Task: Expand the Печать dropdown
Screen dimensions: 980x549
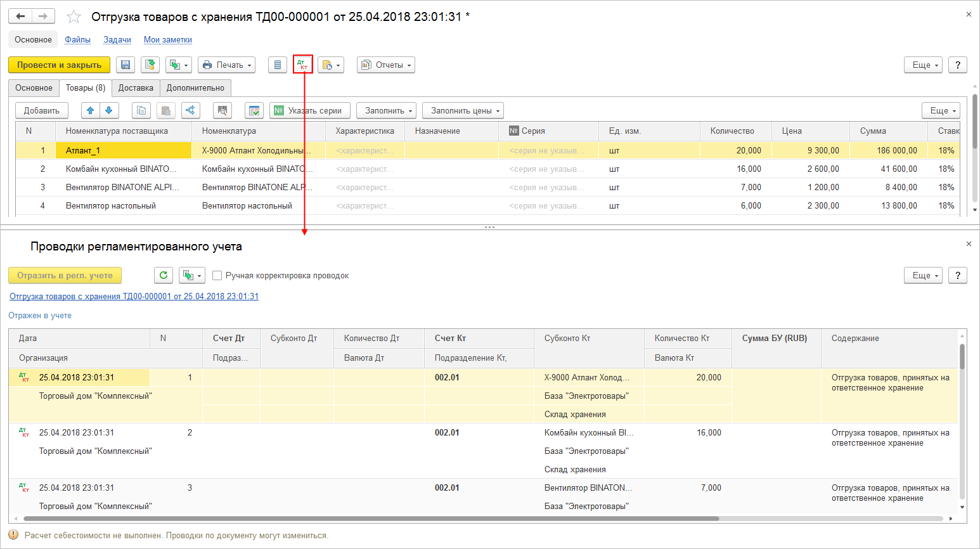Action: click(226, 65)
